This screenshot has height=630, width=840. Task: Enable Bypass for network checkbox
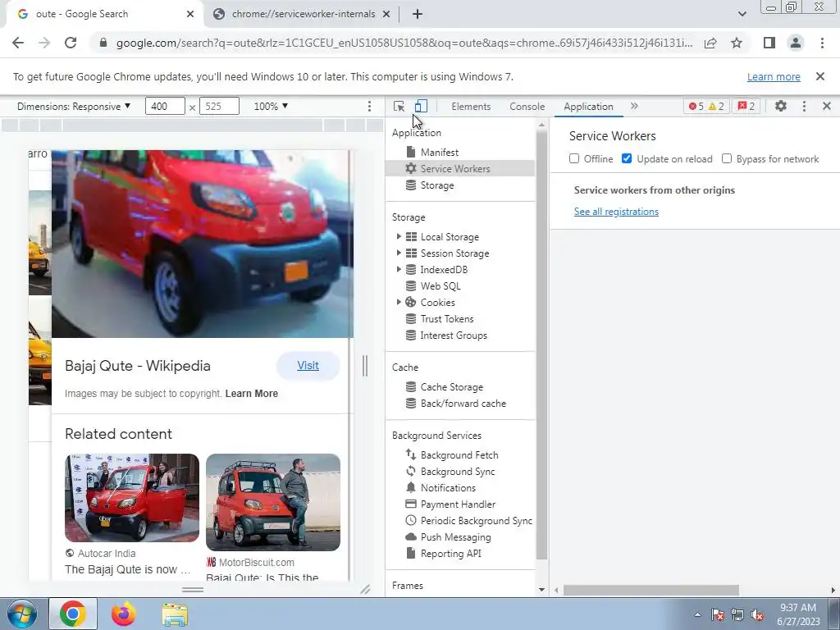(x=727, y=158)
